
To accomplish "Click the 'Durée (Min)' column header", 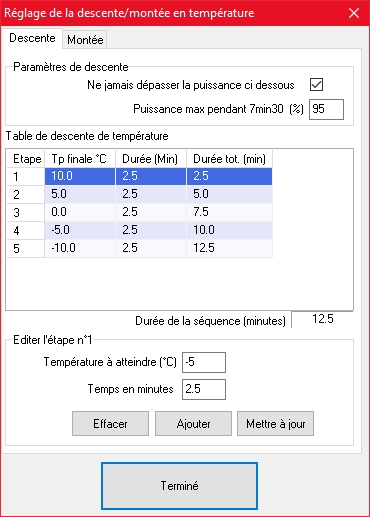I will (151, 159).
